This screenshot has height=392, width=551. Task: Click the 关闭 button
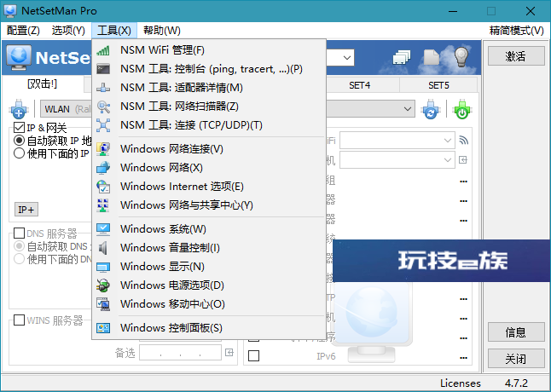(x=516, y=359)
